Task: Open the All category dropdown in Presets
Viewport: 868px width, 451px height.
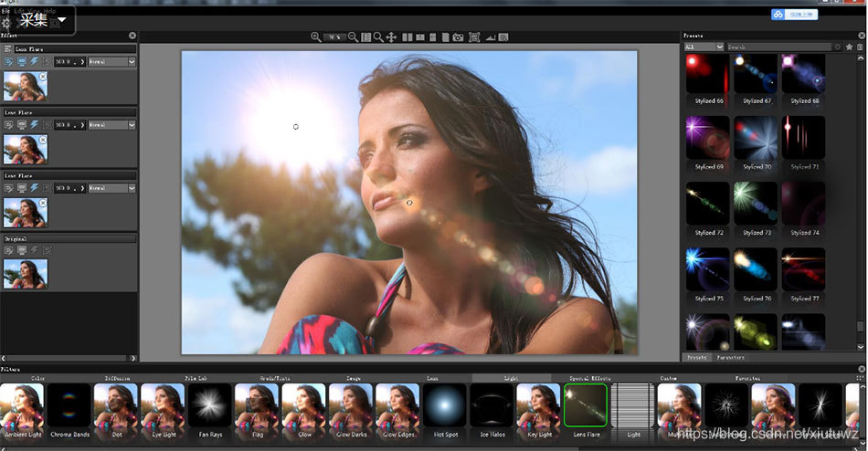Action: [x=704, y=47]
